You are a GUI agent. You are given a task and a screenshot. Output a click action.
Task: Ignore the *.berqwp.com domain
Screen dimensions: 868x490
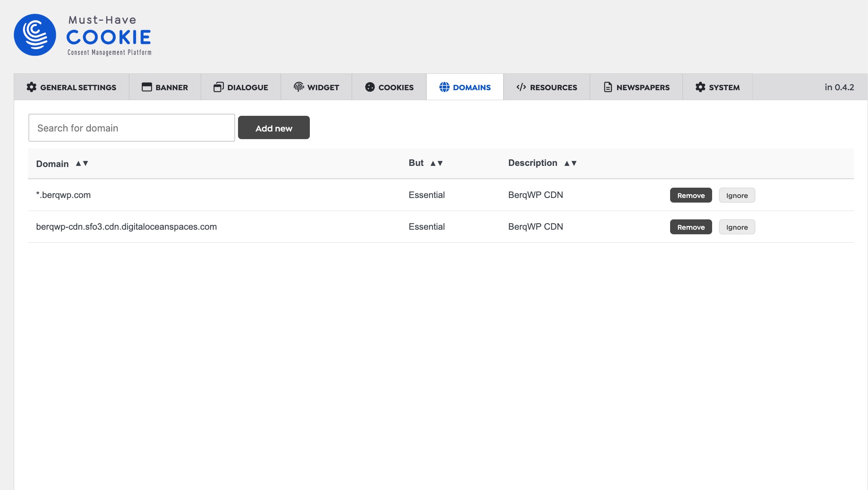click(737, 195)
